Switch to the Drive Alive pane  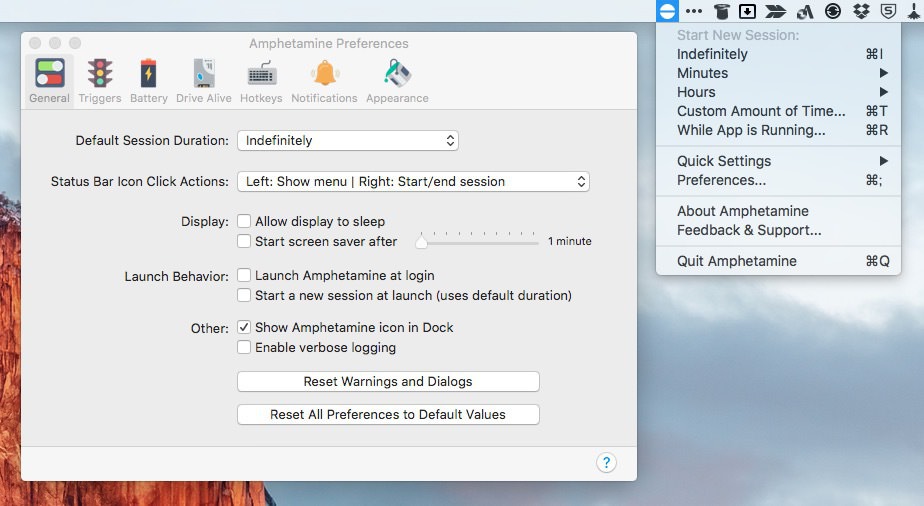pyautogui.click(x=203, y=81)
